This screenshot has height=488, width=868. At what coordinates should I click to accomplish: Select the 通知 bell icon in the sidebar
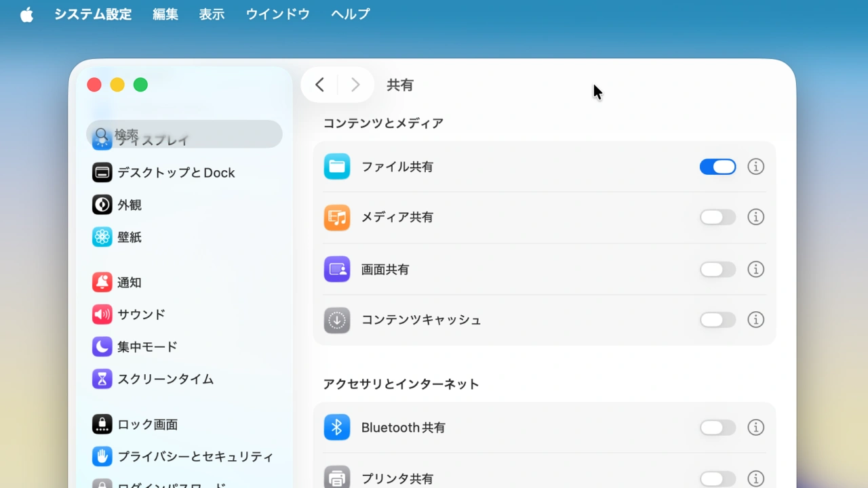102,282
